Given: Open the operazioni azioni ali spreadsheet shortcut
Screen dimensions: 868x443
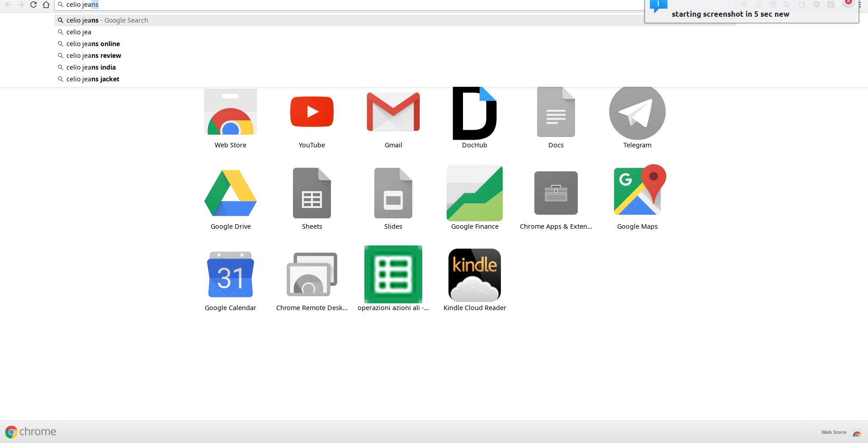Looking at the screenshot, I should point(393,274).
